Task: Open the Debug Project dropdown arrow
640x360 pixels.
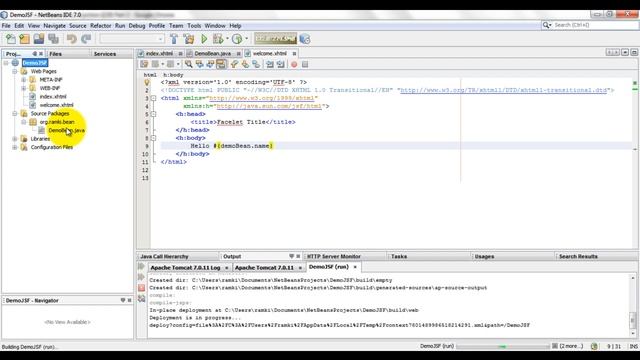Action: [x=227, y=39]
